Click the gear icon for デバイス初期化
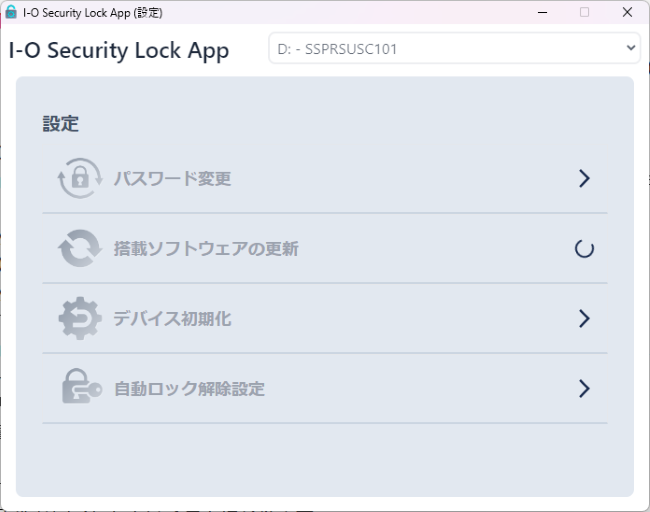 (80, 319)
